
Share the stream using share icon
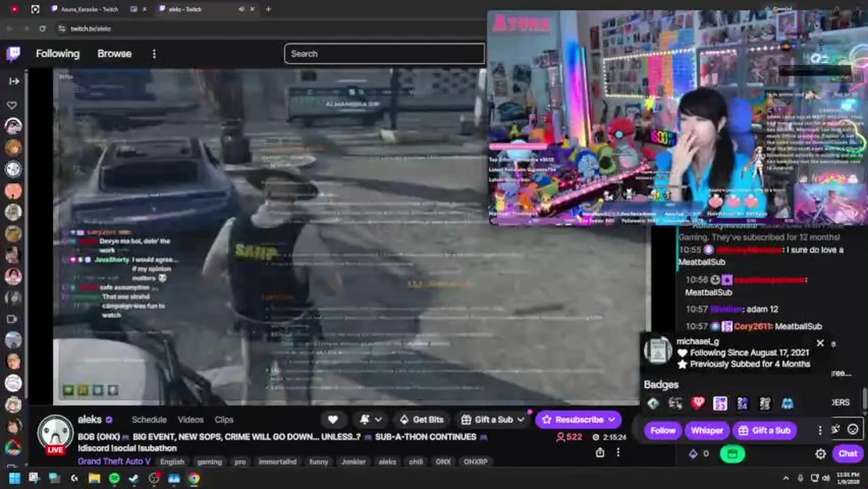pos(600,452)
